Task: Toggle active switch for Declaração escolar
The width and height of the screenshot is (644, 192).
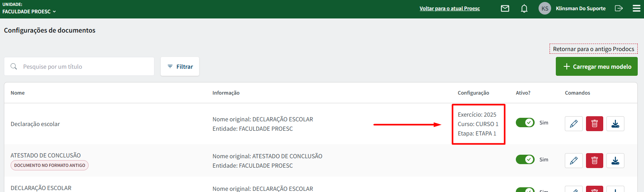Action: 525,123
